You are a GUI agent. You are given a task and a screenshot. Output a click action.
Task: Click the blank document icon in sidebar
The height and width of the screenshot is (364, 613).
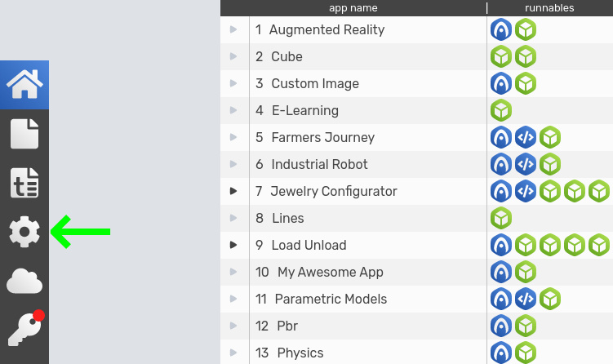24,134
